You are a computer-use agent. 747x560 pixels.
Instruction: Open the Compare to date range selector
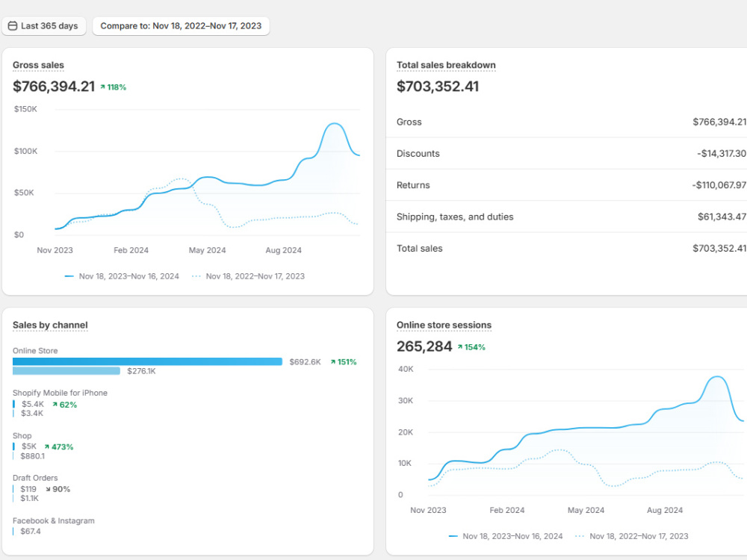(x=181, y=25)
